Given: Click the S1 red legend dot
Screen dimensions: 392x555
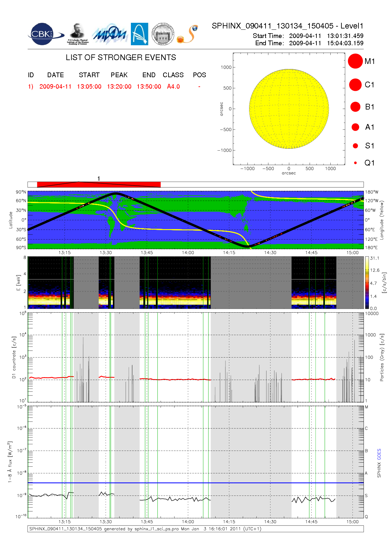Looking at the screenshot, I should click(355, 146).
